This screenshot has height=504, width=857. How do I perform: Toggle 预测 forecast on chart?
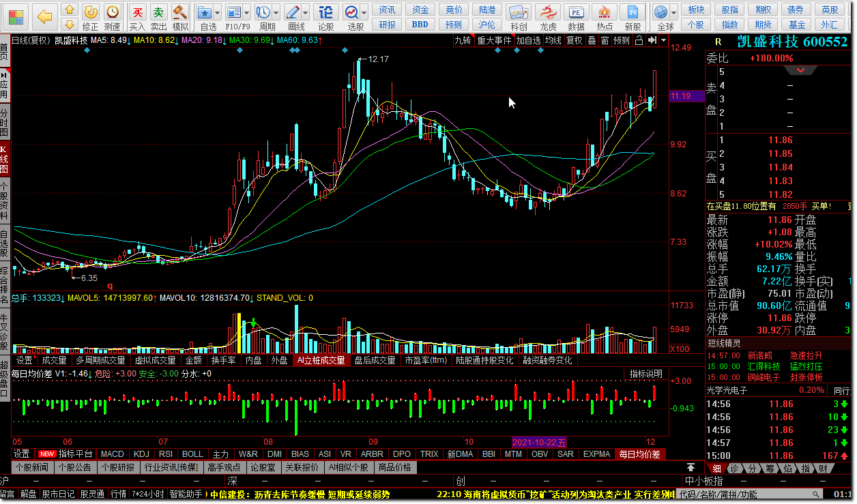coord(622,40)
